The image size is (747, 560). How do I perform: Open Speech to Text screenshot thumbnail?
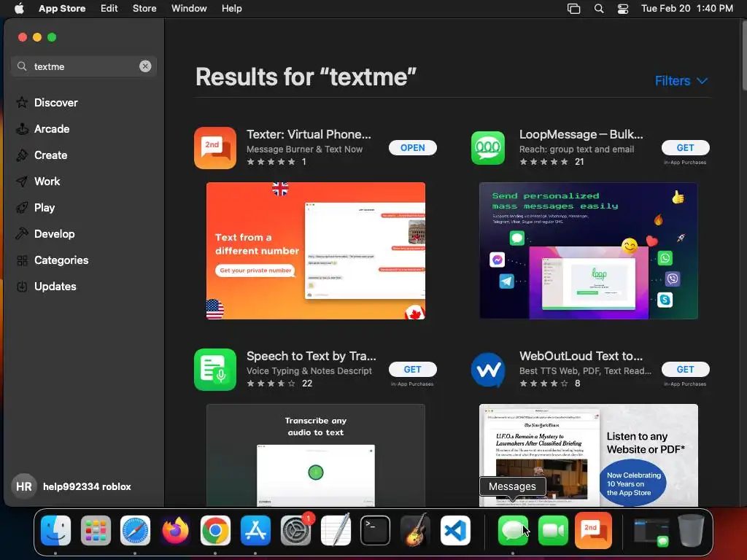coord(315,455)
